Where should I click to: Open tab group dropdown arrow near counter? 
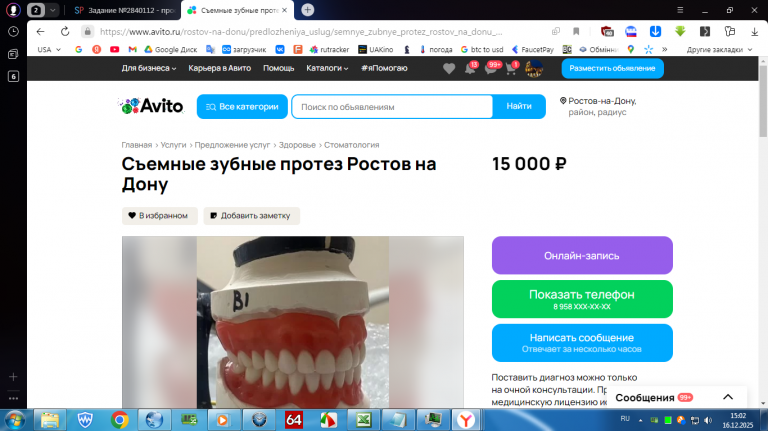coord(52,10)
